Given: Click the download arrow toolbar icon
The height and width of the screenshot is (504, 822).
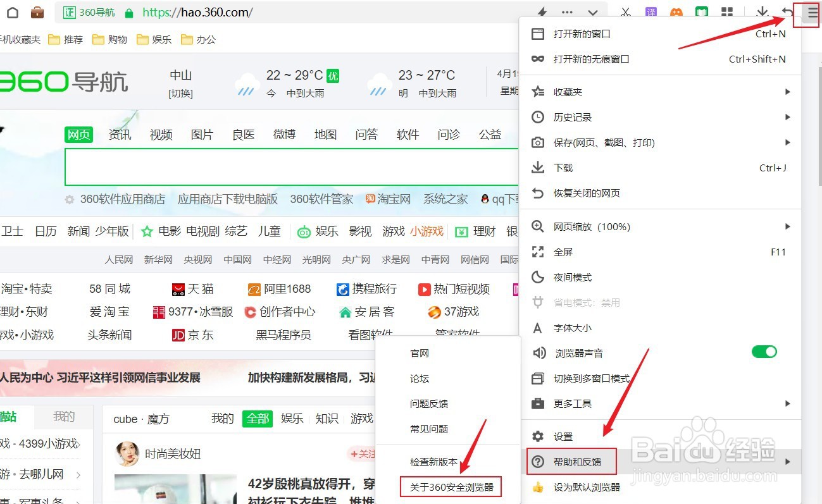Looking at the screenshot, I should tap(763, 13).
